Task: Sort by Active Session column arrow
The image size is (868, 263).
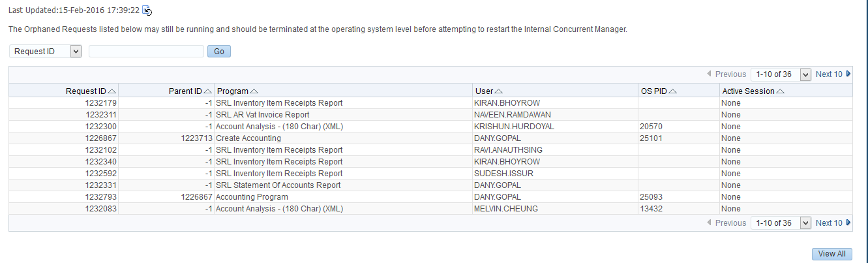Action: (x=780, y=91)
